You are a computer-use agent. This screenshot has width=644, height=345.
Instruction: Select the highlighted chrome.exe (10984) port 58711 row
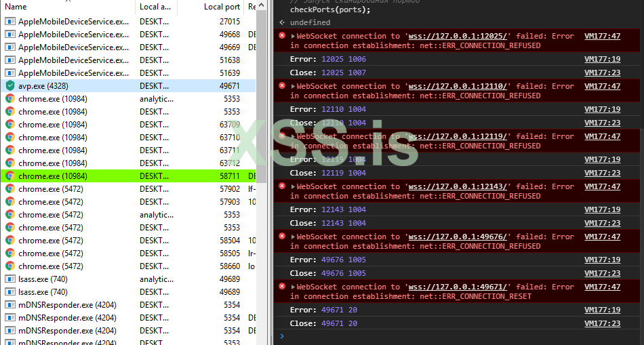[128, 176]
